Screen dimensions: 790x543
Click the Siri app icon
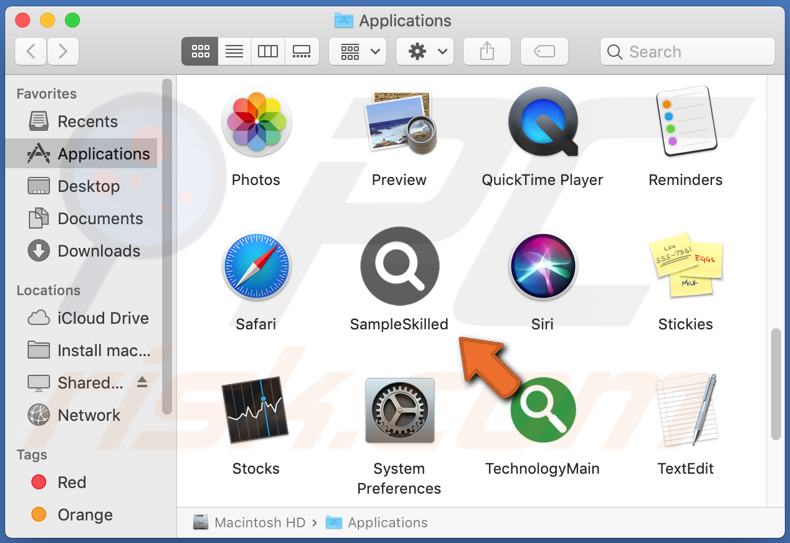pos(543,266)
